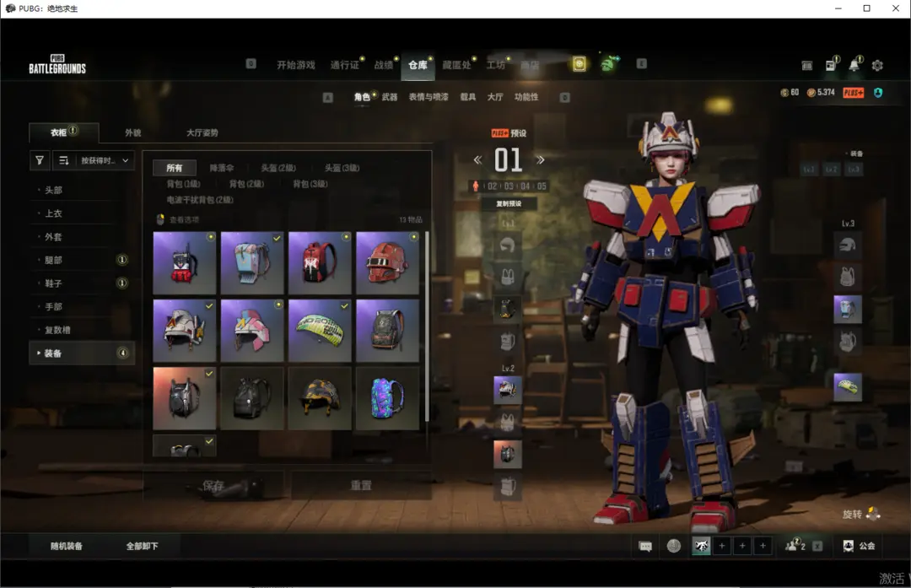Select the raccoon avatar team slot
911x588 pixels.
pyautogui.click(x=701, y=546)
